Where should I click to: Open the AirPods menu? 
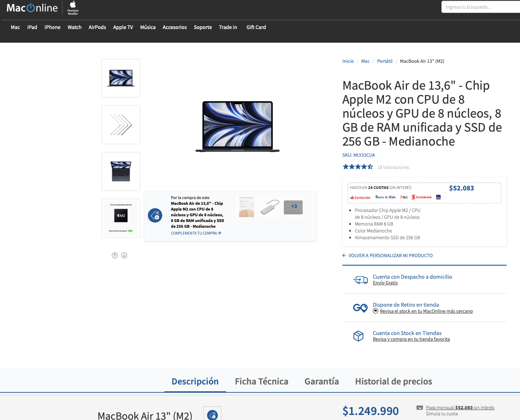97,27
